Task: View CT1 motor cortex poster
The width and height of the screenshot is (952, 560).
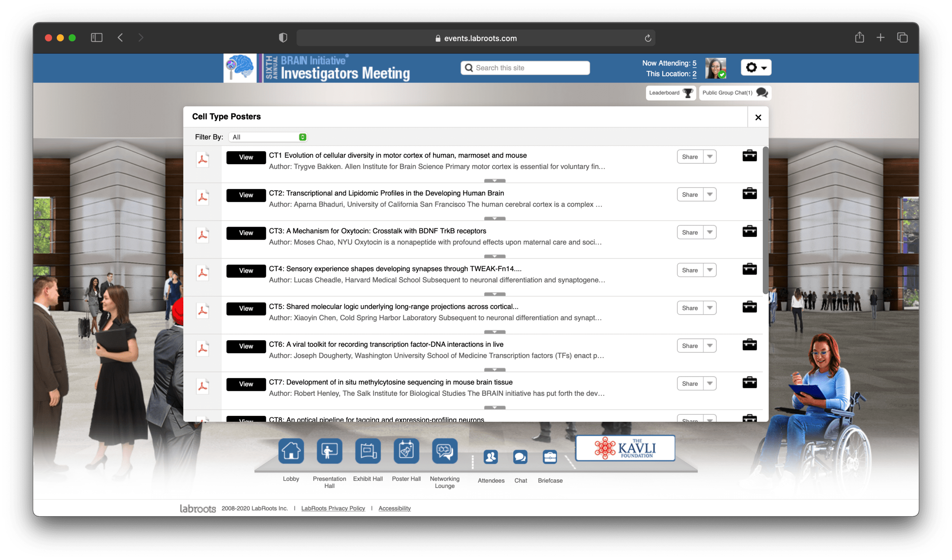Action: 246,158
